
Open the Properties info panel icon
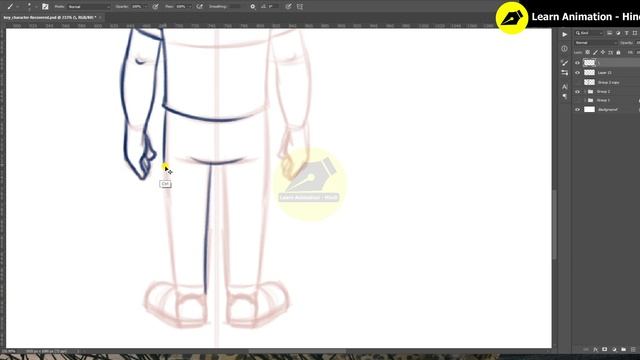pyautogui.click(x=564, y=49)
